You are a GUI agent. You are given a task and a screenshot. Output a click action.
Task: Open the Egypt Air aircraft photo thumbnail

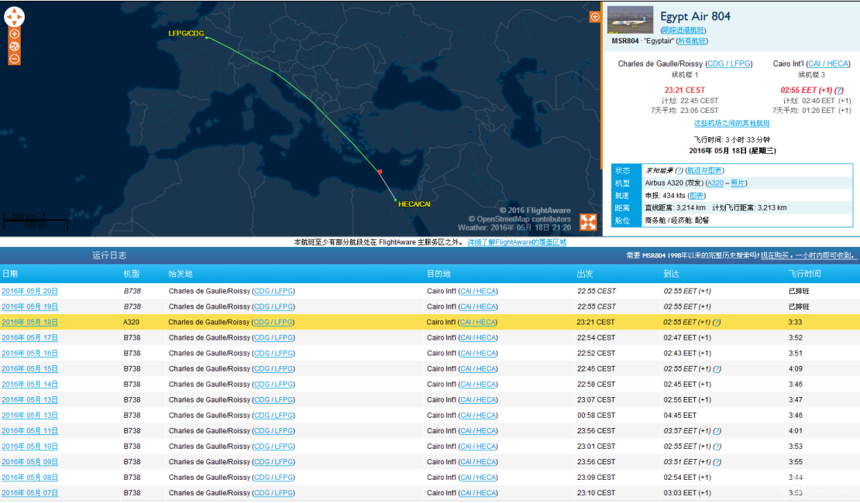630,20
